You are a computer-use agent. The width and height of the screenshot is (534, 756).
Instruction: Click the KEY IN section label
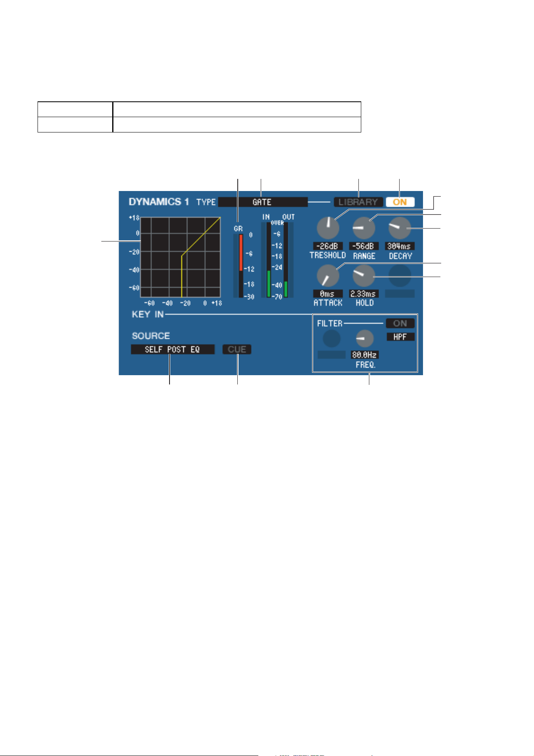pyautogui.click(x=148, y=314)
